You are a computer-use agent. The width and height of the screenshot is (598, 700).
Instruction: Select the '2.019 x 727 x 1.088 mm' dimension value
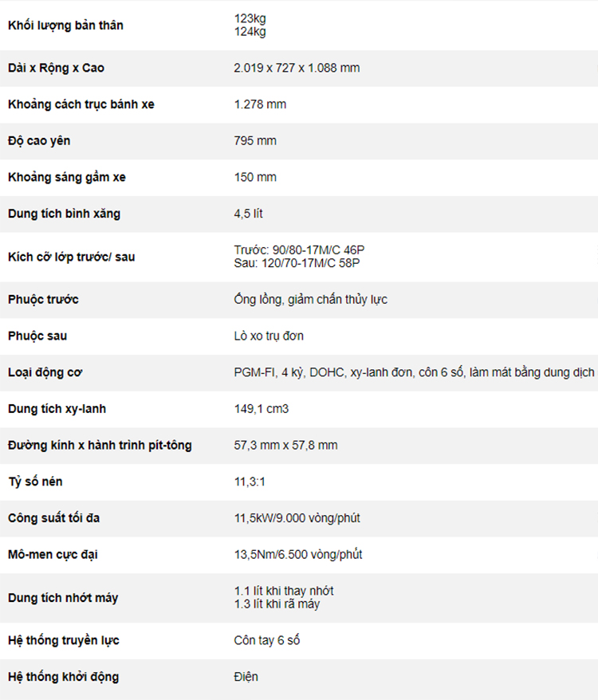pos(297,68)
